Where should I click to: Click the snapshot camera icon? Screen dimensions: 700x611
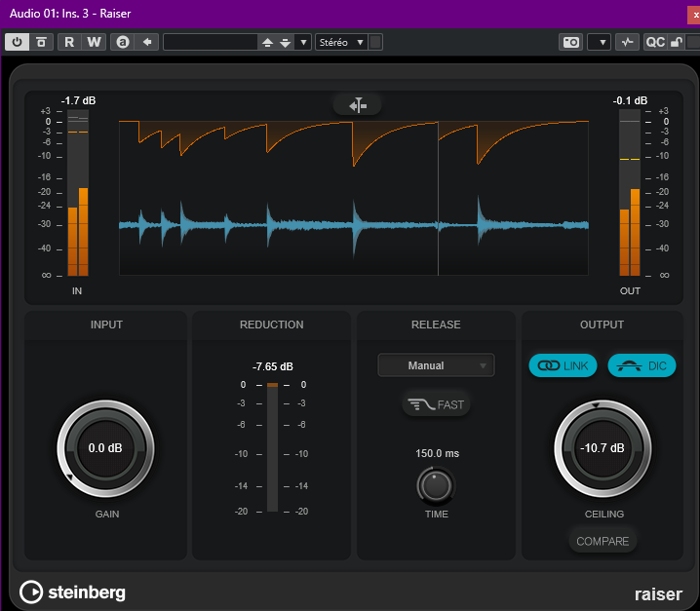click(x=570, y=42)
